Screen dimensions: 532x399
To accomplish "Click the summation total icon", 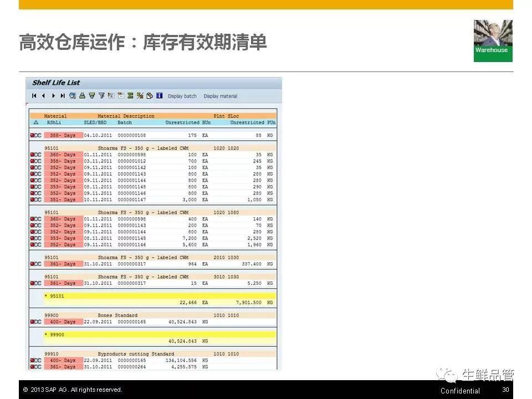I will point(131,96).
